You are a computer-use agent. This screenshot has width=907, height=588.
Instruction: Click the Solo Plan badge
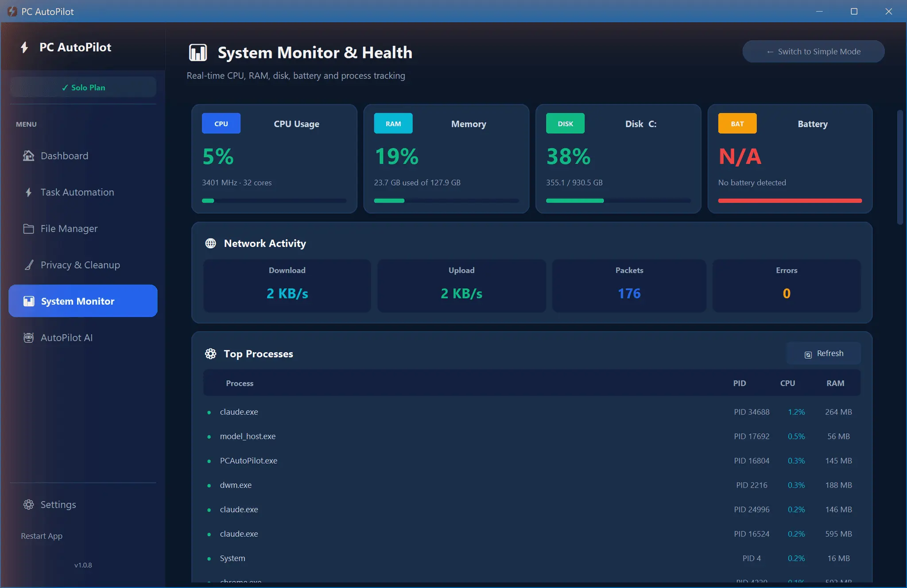coord(83,87)
